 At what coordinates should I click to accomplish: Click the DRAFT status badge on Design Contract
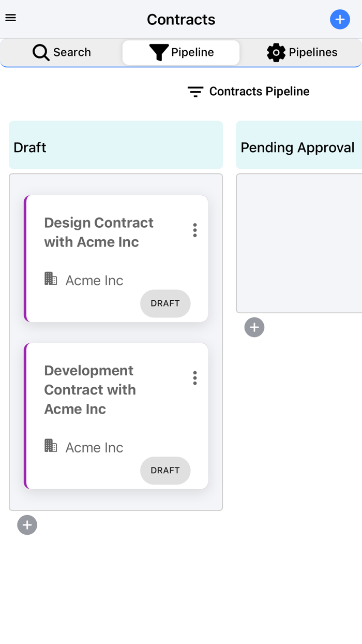click(165, 304)
